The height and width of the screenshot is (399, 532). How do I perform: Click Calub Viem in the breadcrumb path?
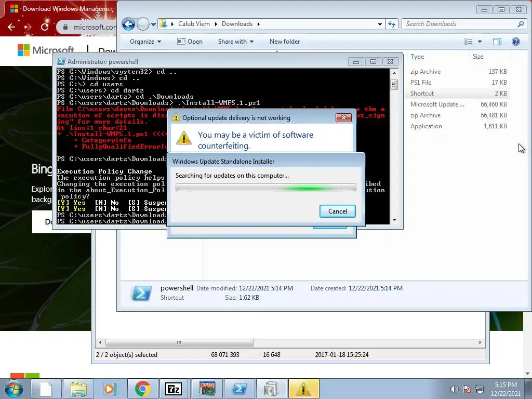[x=194, y=24]
